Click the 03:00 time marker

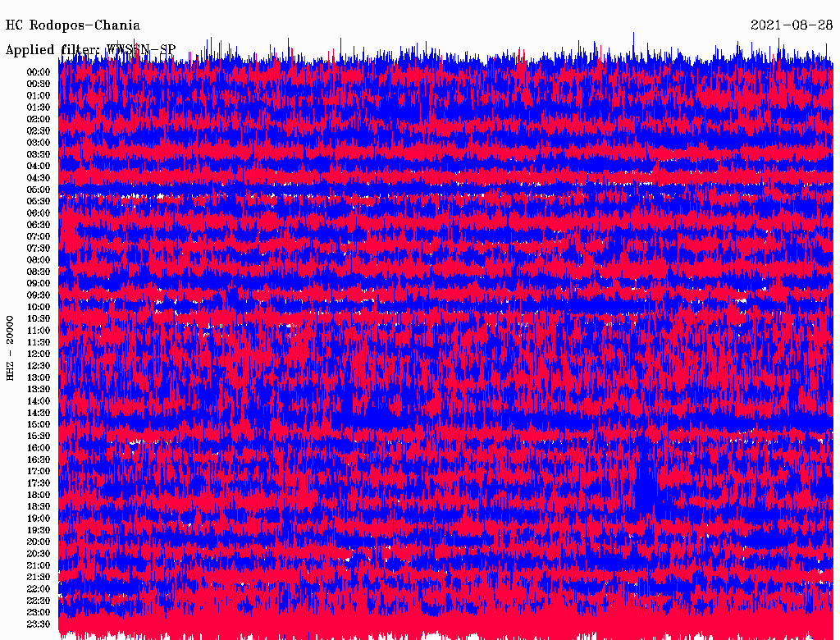[39, 143]
